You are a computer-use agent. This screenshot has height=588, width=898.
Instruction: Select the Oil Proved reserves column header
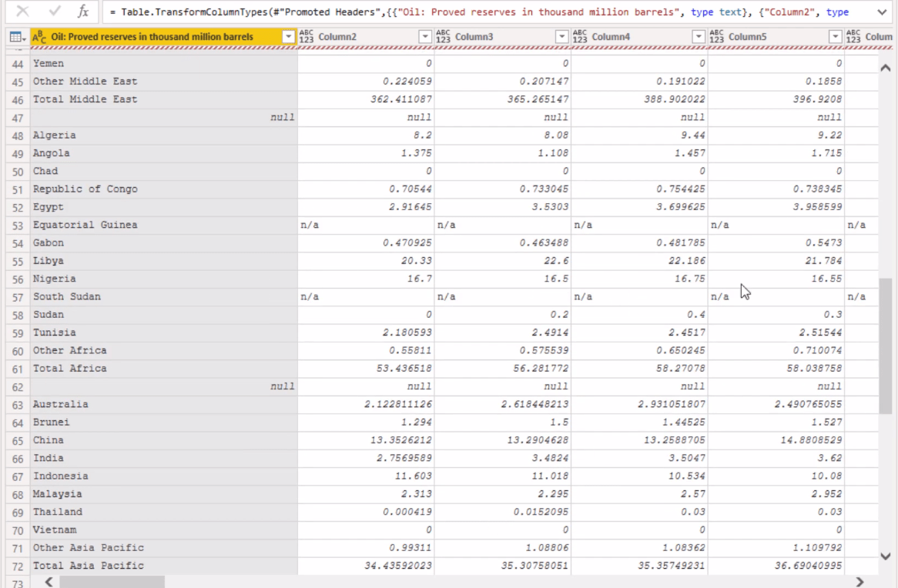[163, 37]
